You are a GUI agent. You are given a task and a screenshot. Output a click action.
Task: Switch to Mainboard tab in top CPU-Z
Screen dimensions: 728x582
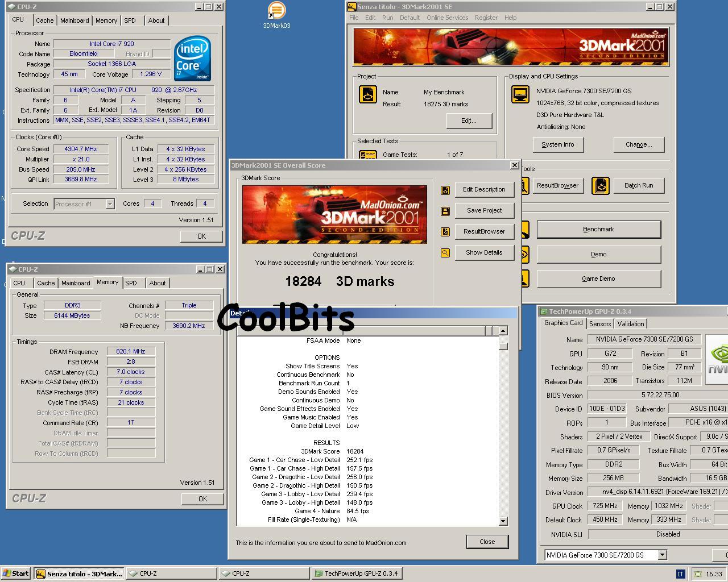pos(75,20)
